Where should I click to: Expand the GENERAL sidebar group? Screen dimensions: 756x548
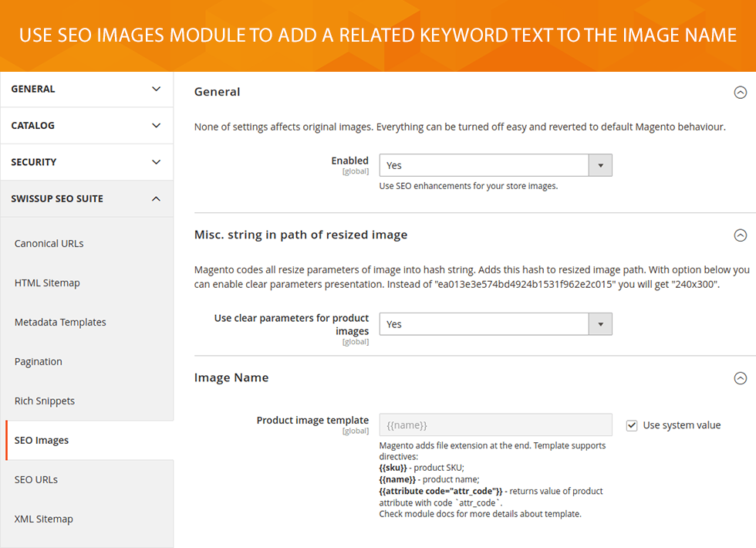86,90
